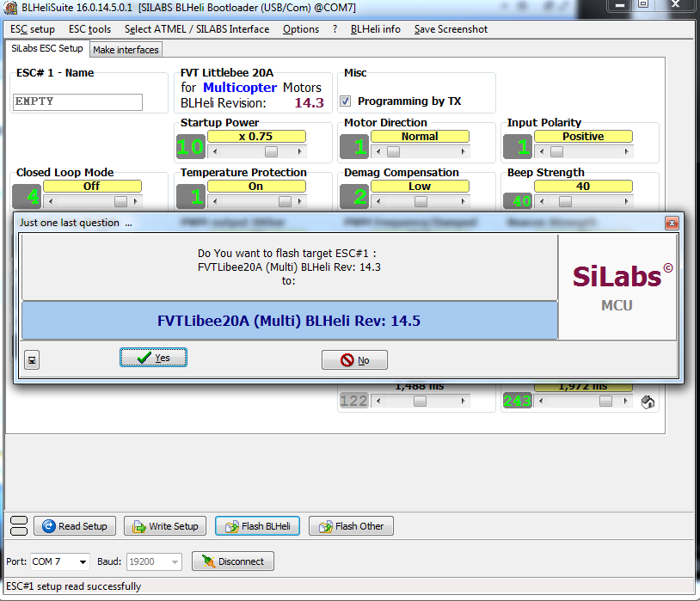Viewport: 700px width, 601px height.
Task: Click the Demag Compensation slider thumb
Action: tap(421, 201)
